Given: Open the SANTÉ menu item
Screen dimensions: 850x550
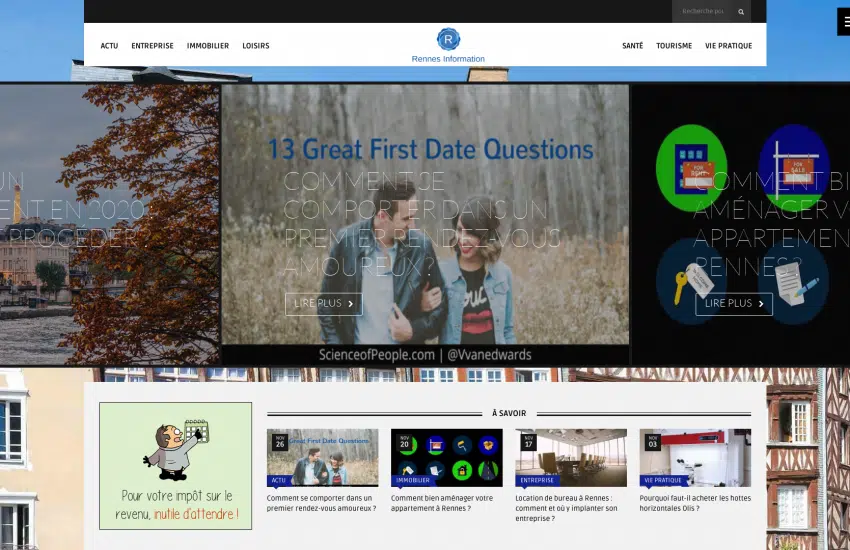Looking at the screenshot, I should (632, 46).
